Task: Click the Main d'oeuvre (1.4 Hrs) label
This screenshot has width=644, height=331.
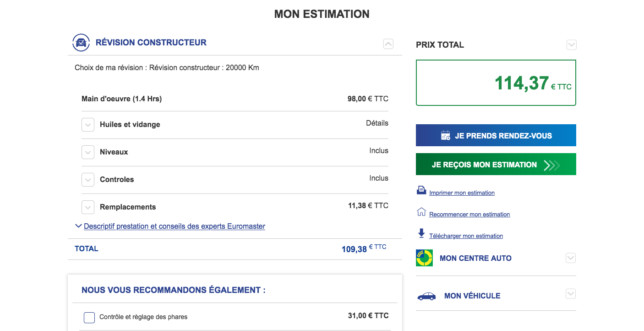Action: click(121, 99)
